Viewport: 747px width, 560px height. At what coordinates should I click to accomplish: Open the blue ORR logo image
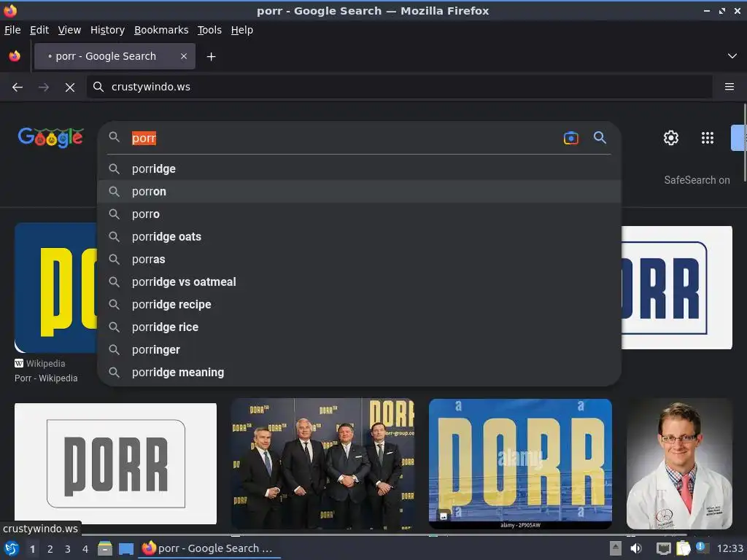(x=677, y=287)
